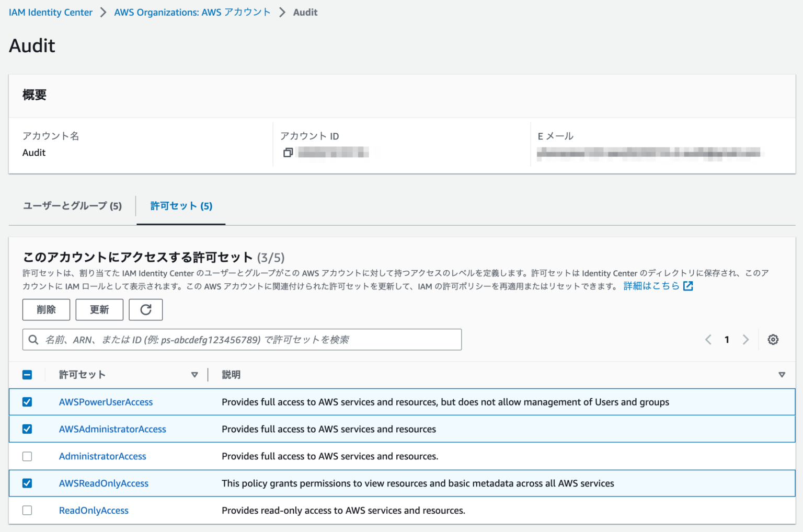Uncheck the AWSPowerUserAccess checkbox

27,402
